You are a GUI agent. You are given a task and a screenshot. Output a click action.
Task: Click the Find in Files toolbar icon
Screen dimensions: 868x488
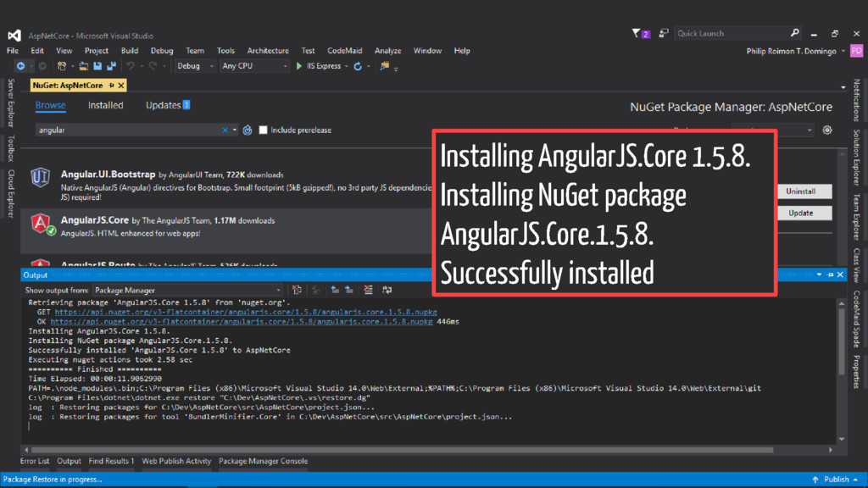384,66
